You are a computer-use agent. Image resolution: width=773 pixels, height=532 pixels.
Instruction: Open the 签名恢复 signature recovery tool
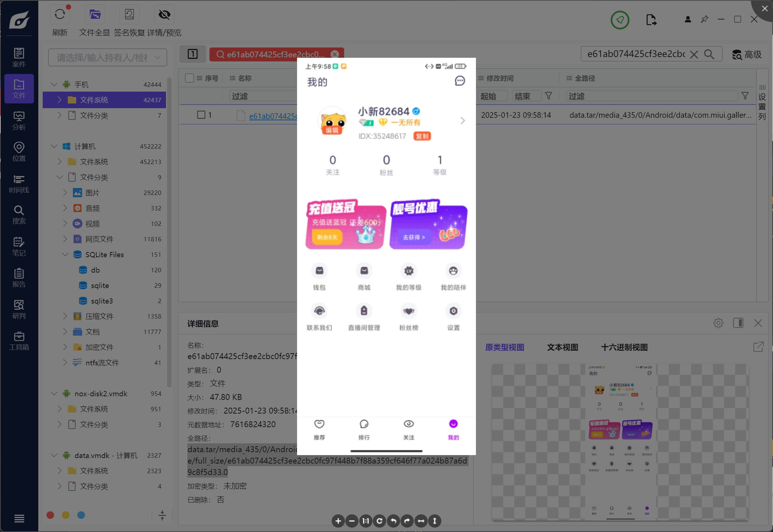tap(129, 15)
